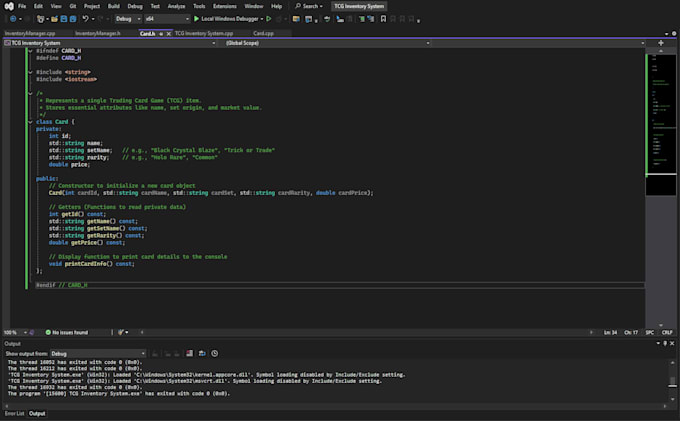Open the Global Scope dropdown
Viewport: 680px width, 421px height.
(x=327, y=43)
